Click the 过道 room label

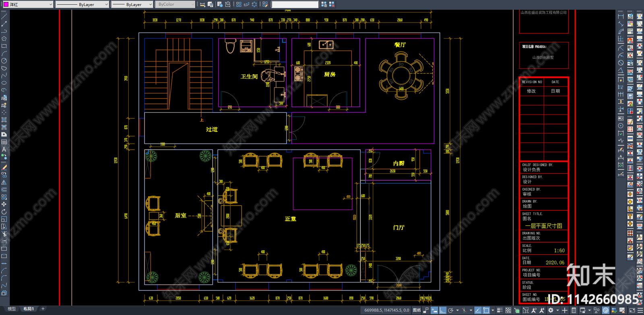pyautogui.click(x=212, y=130)
